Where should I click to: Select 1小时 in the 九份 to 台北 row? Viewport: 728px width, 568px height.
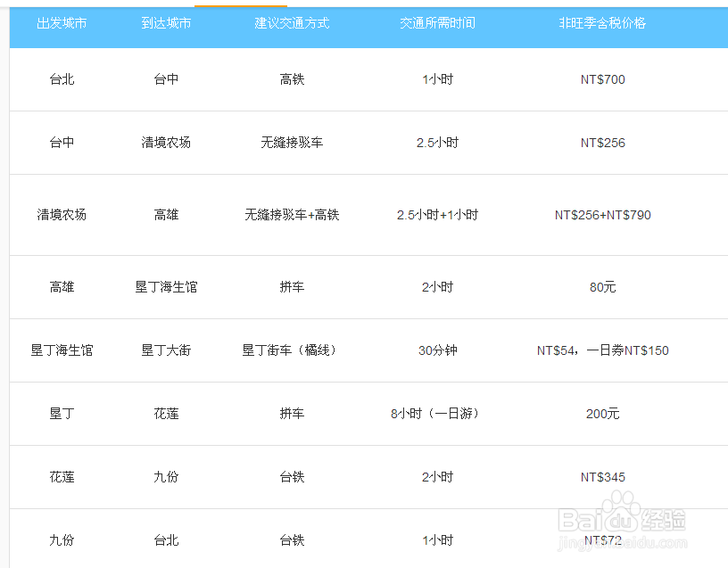pos(437,540)
